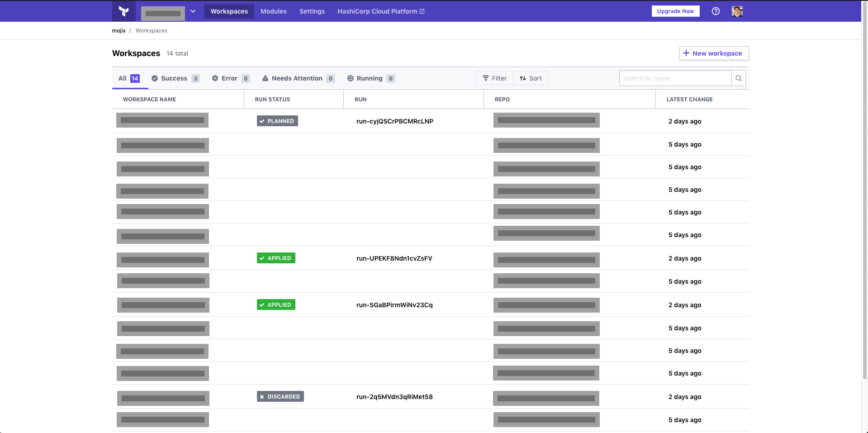This screenshot has height=433, width=868.
Task: Click the first APPLIED status badge
Action: point(276,258)
